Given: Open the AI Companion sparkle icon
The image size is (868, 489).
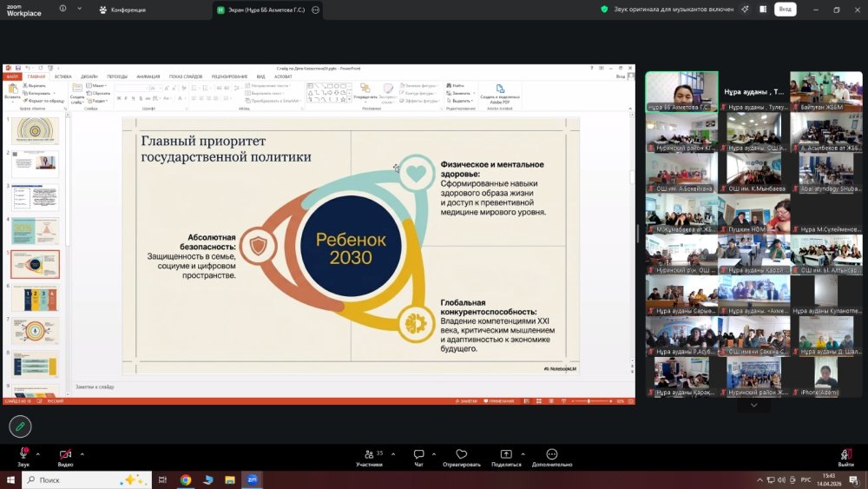Looking at the screenshot, I should pyautogui.click(x=745, y=10).
